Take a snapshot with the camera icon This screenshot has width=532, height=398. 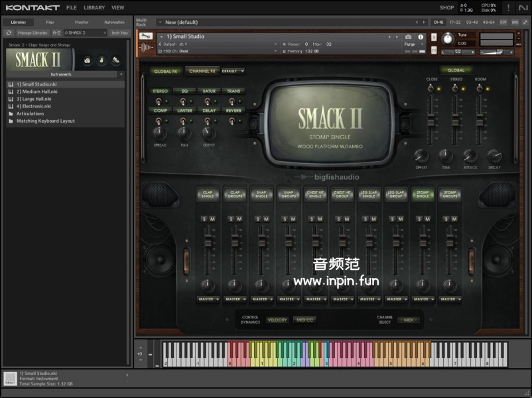pyautogui.click(x=409, y=36)
